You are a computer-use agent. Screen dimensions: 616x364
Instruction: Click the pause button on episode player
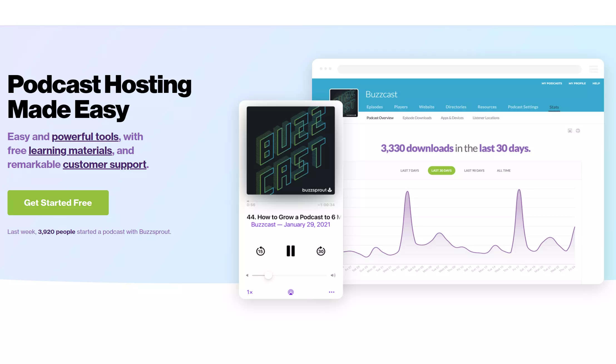[290, 251]
